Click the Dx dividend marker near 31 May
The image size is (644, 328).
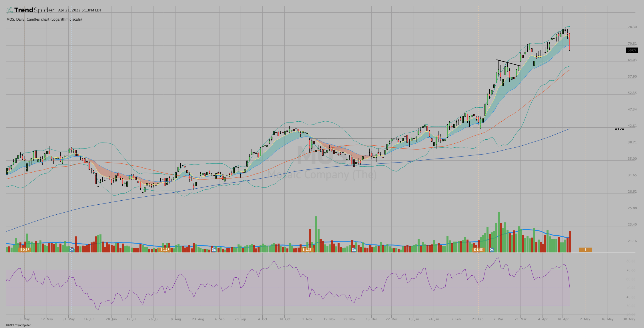pyautogui.click(x=71, y=250)
